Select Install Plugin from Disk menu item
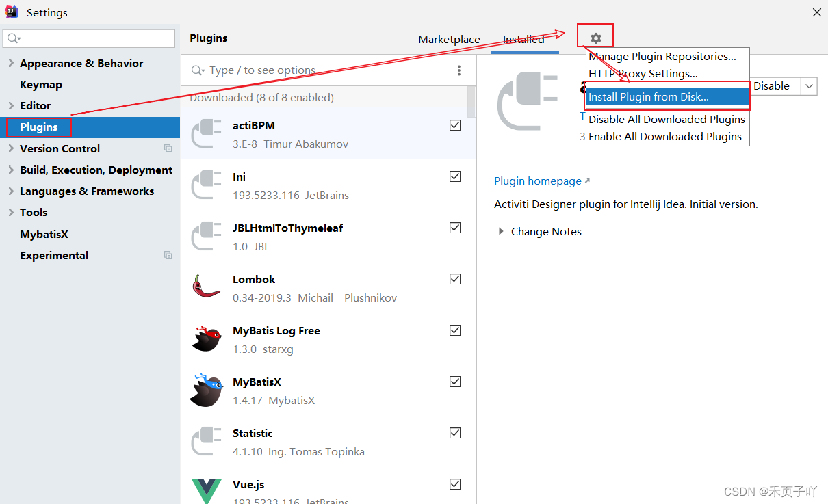 tap(668, 97)
